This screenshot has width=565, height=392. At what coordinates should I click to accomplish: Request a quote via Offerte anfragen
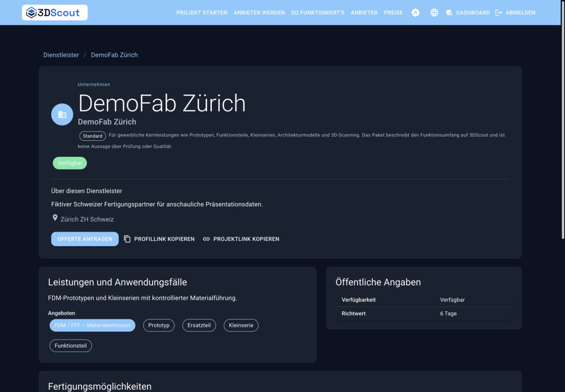point(85,239)
